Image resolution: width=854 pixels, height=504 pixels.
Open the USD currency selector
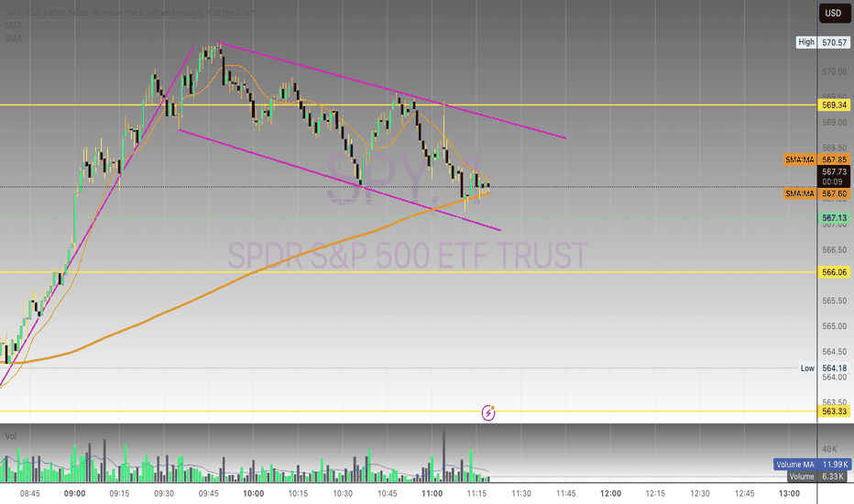tap(833, 13)
